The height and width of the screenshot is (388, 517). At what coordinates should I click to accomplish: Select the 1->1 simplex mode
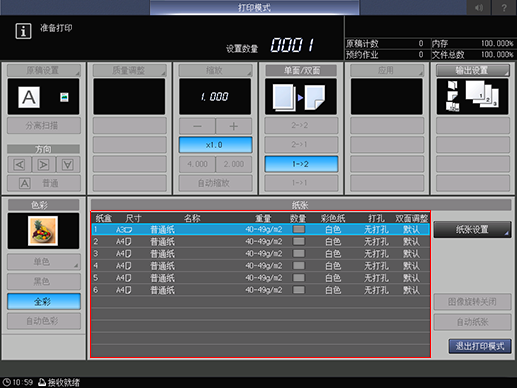pos(301,183)
